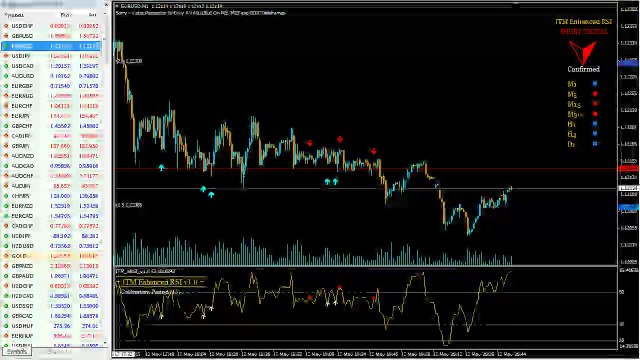Select the EURCHF symbol
Screen dimensions: 640x360
(22, 106)
